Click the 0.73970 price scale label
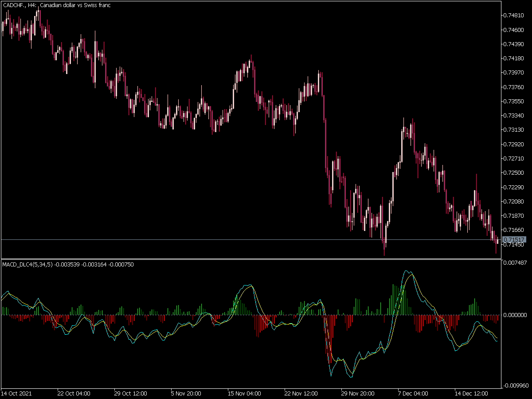This screenshot has width=532, height=399. point(515,72)
